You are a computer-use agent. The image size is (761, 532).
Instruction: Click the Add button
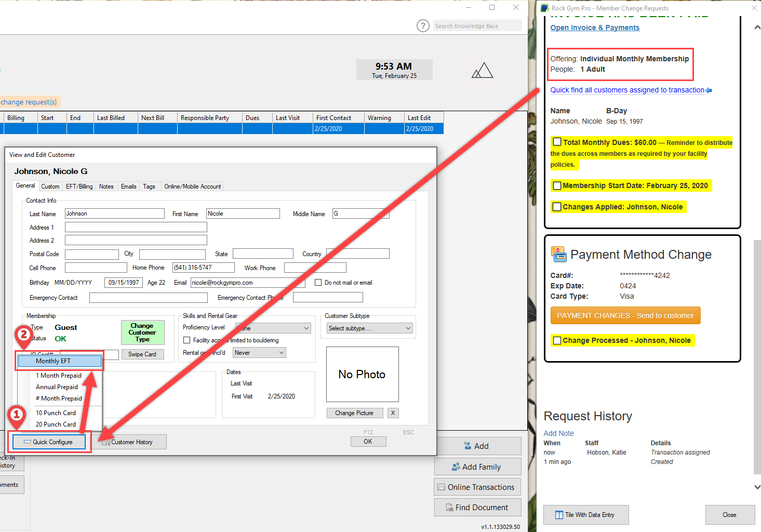coord(477,446)
